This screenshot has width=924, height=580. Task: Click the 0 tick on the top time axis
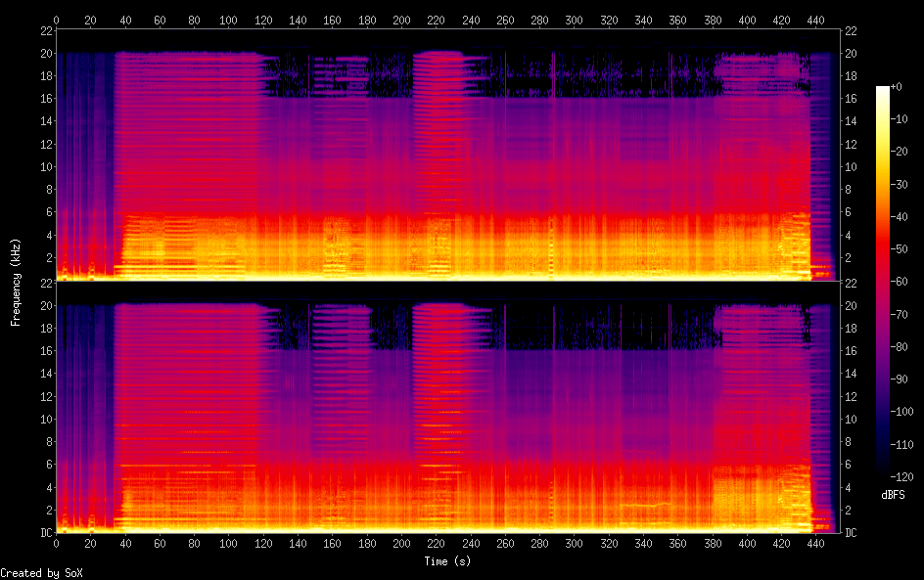56,20
